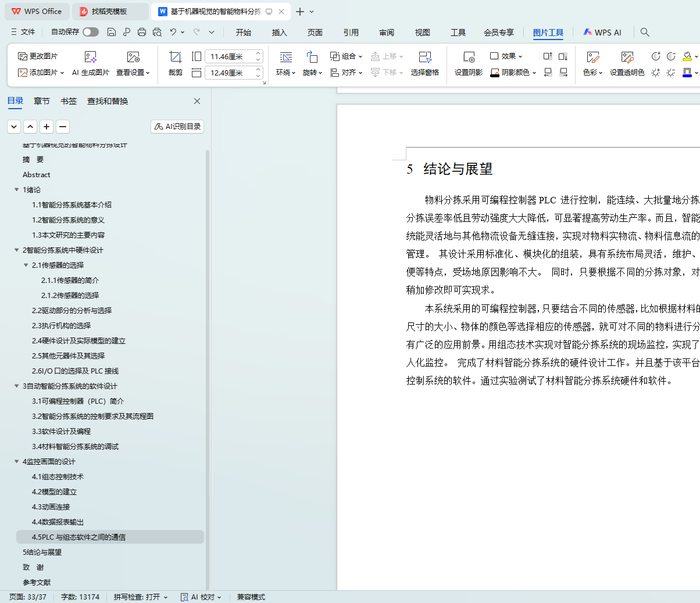Switch to the 书签 sidebar tab
700x603 pixels.
pyautogui.click(x=69, y=101)
